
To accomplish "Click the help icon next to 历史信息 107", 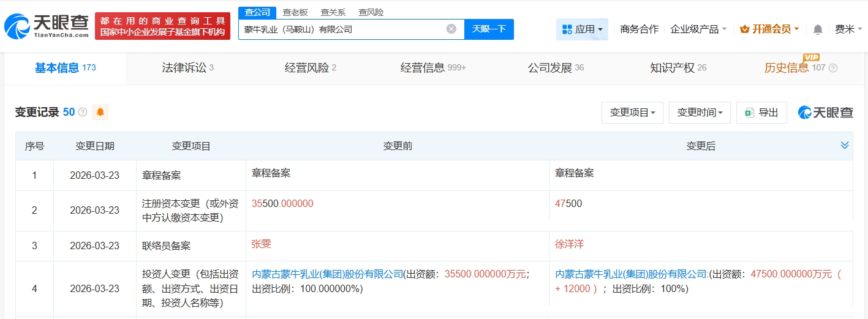I will coord(833,68).
